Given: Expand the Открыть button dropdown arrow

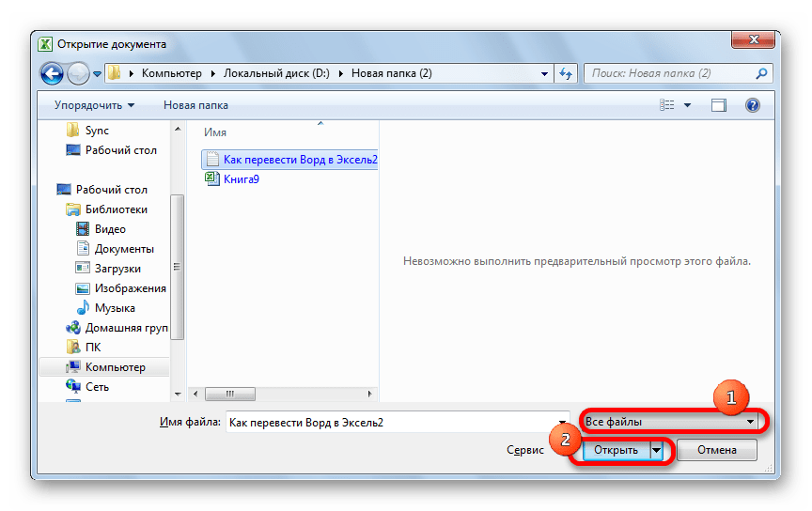Looking at the screenshot, I should click(x=657, y=450).
